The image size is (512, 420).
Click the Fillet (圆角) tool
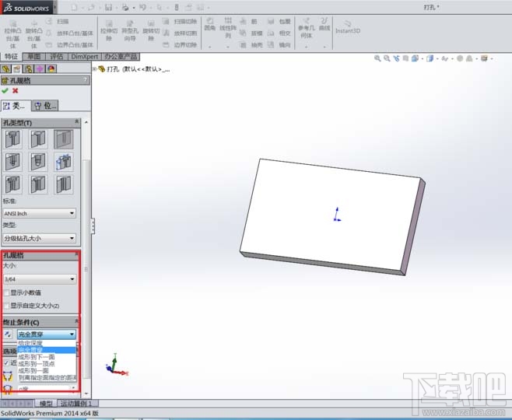pyautogui.click(x=209, y=24)
